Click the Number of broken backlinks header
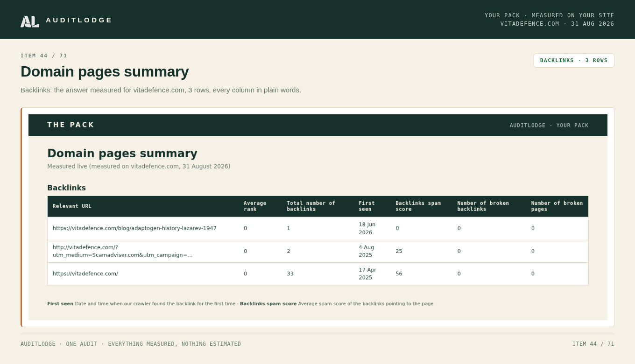635x364 pixels. 483,206
